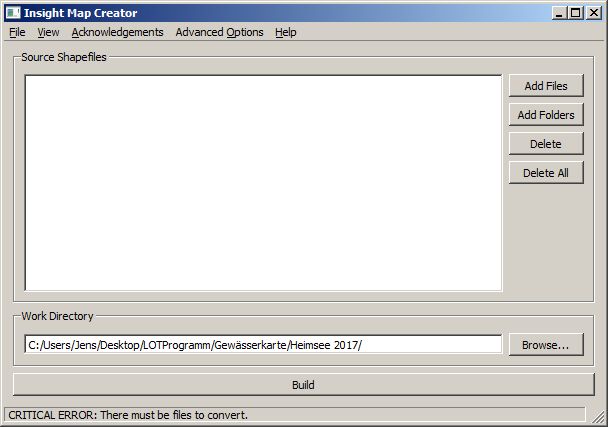Start the map Build

(303, 384)
